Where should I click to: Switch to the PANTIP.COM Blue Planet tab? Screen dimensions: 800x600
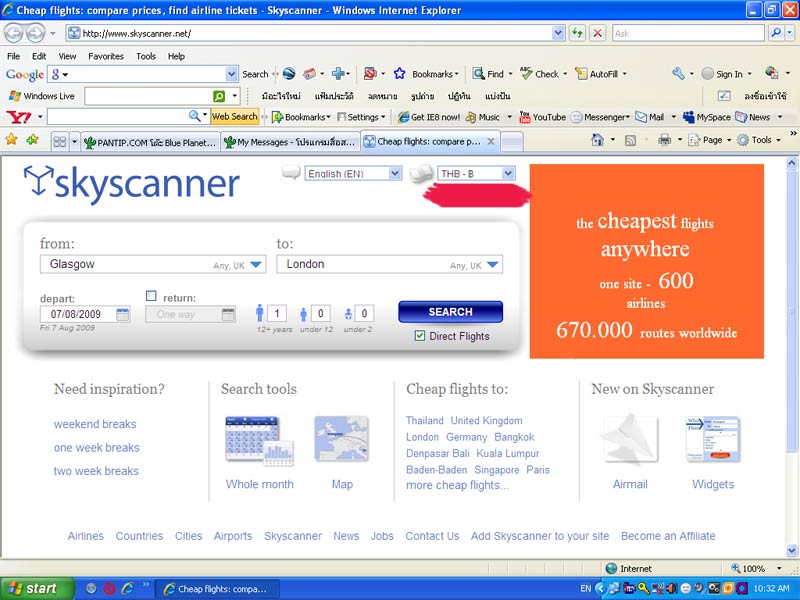[x=151, y=142]
